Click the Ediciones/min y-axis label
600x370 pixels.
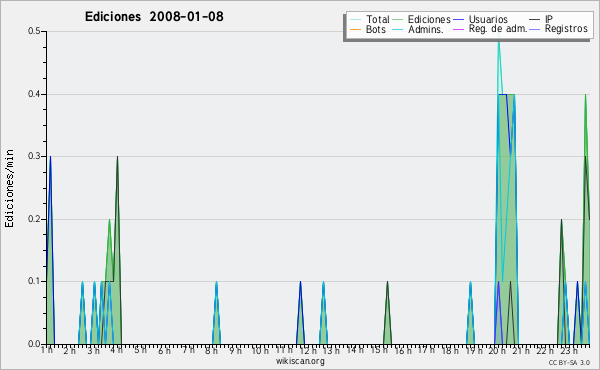[9, 189]
